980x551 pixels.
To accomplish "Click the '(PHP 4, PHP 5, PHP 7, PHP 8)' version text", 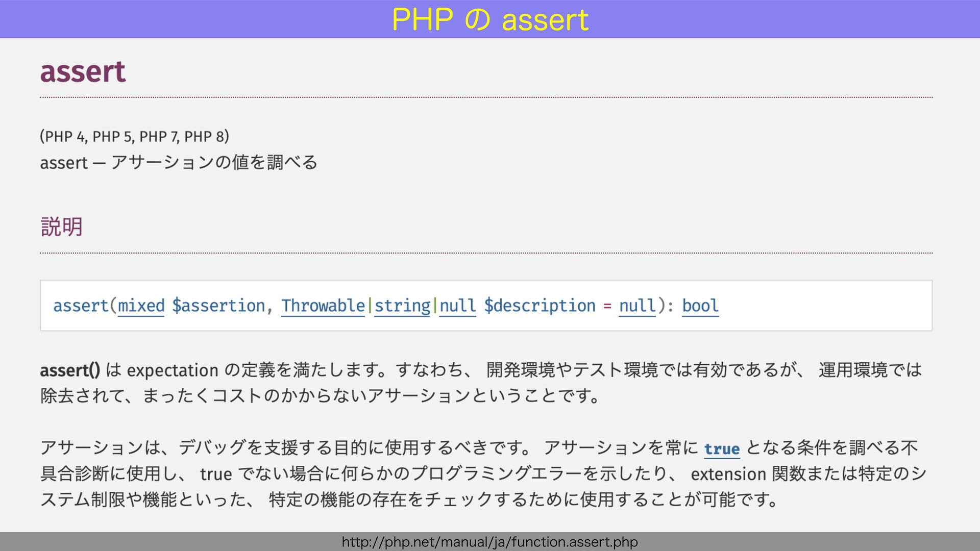I will [x=134, y=136].
